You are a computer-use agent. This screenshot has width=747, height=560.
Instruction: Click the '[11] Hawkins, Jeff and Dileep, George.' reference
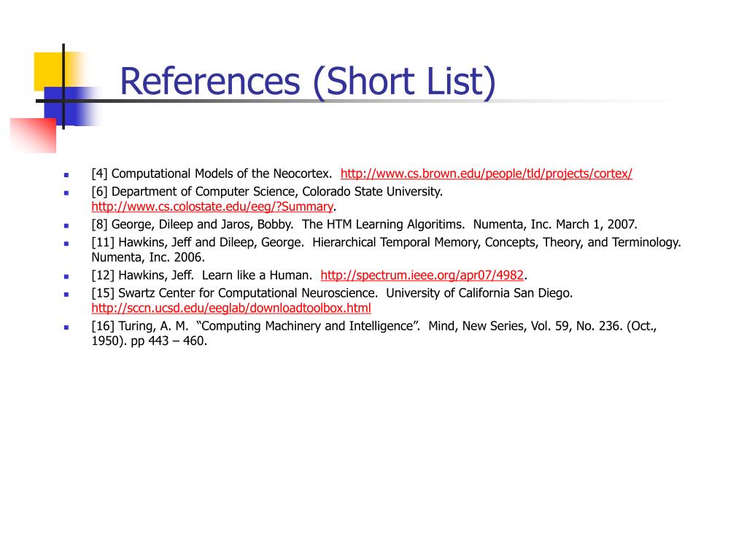coord(387,242)
